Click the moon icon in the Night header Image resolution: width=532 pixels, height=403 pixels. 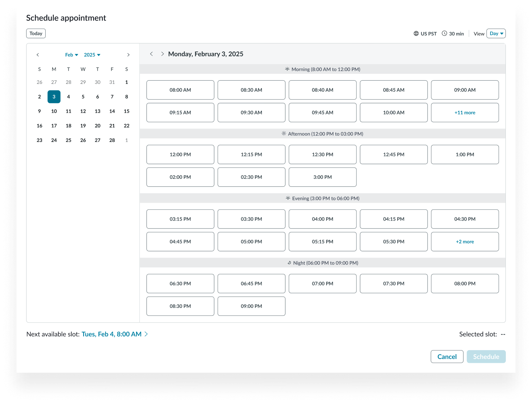(x=289, y=262)
